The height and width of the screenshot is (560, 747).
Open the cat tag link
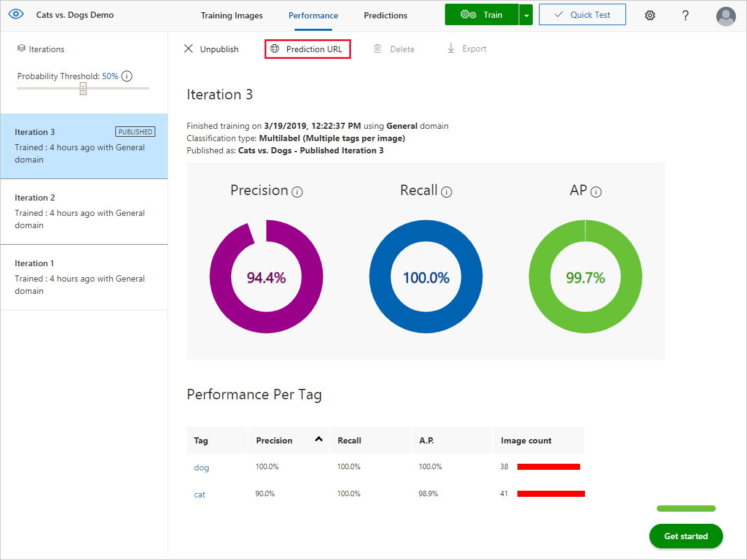coord(199,494)
